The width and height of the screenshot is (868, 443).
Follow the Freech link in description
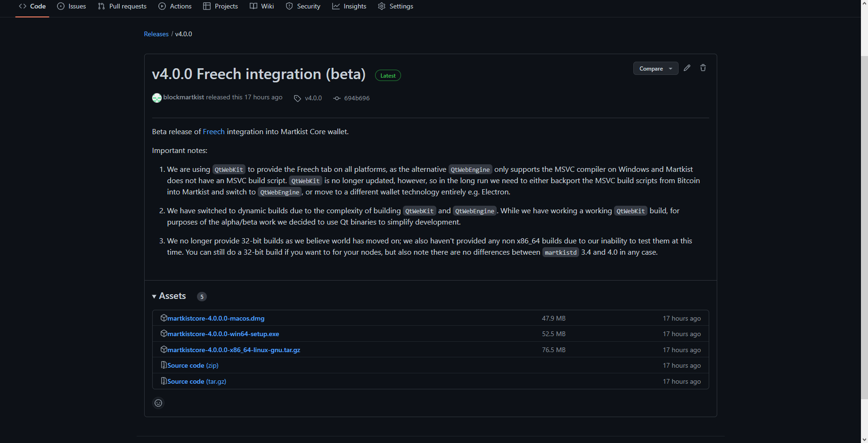pyautogui.click(x=213, y=131)
